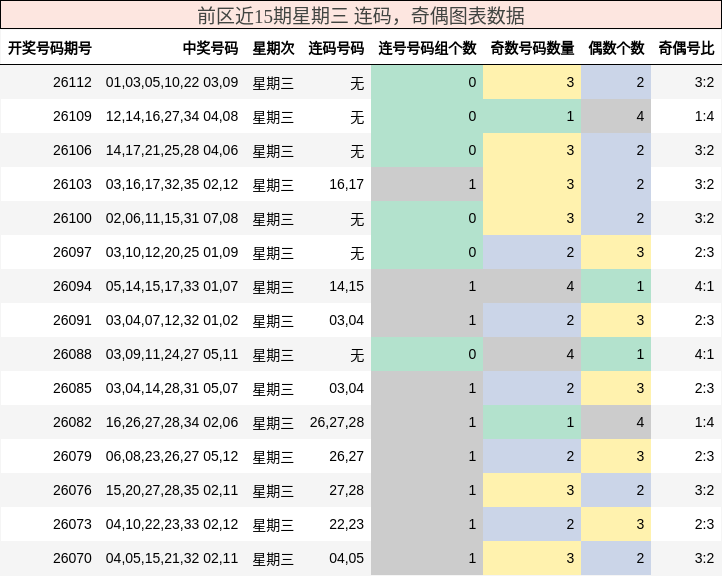Select winning numbers 15,20,27,28,35 02,11
The image size is (722, 576).
(x=172, y=490)
